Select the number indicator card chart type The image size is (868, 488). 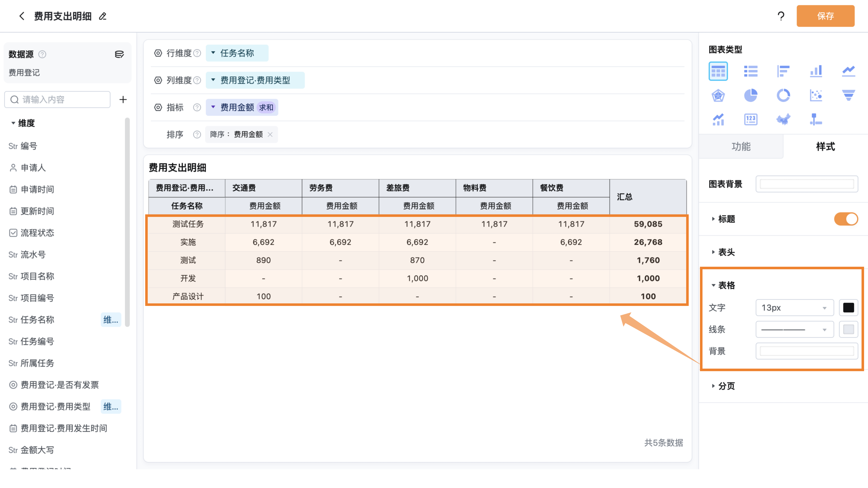click(x=751, y=120)
